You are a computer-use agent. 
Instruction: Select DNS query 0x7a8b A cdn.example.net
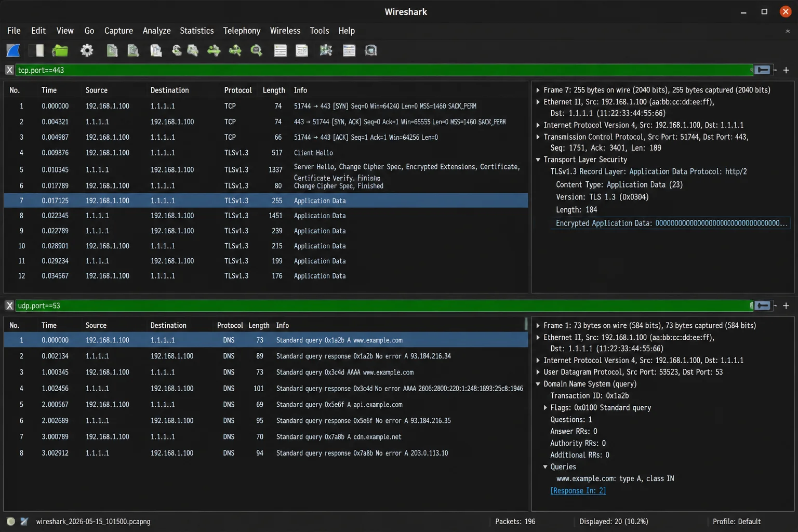pos(266,437)
